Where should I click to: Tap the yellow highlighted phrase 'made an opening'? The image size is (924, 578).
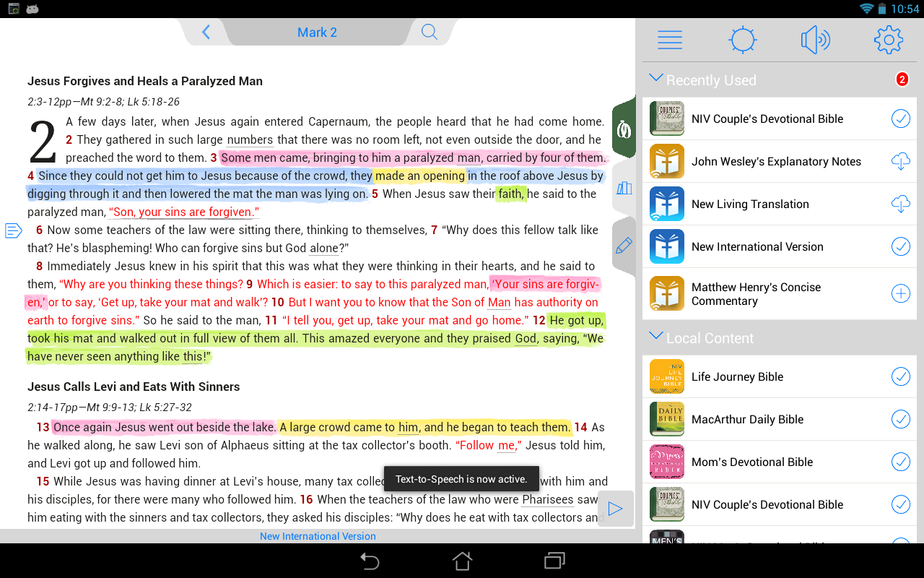coord(420,176)
